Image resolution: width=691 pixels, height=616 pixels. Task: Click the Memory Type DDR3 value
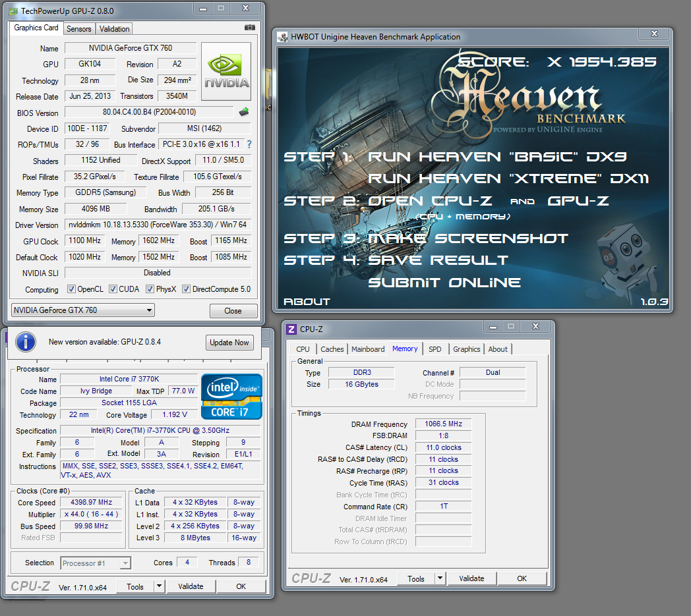tap(362, 372)
